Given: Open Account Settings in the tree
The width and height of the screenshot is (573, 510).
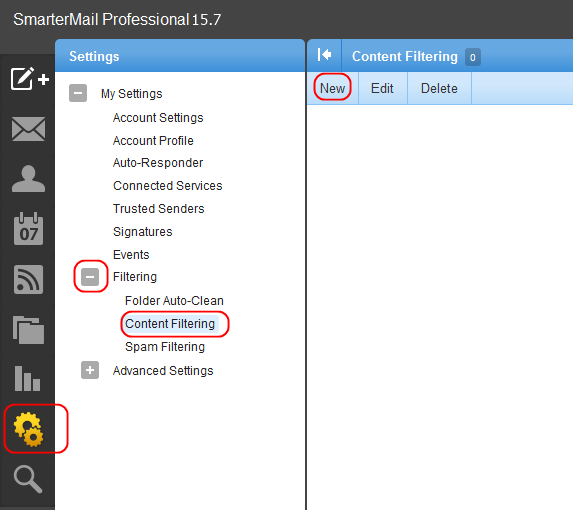Looking at the screenshot, I should pyautogui.click(x=158, y=118).
